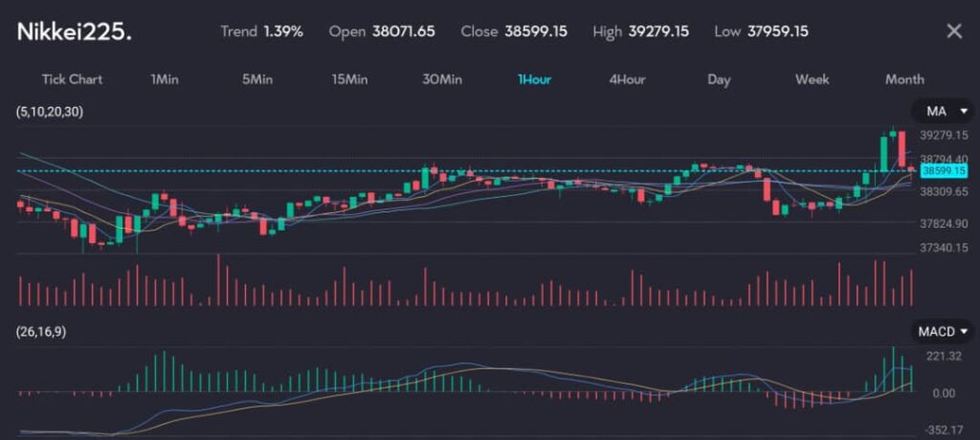Select the 5Min timeframe

(x=258, y=79)
